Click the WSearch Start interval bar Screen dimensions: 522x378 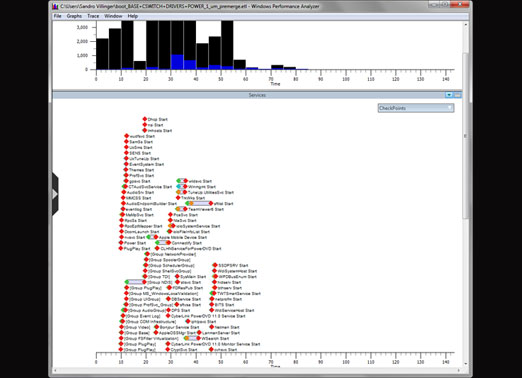click(x=192, y=338)
